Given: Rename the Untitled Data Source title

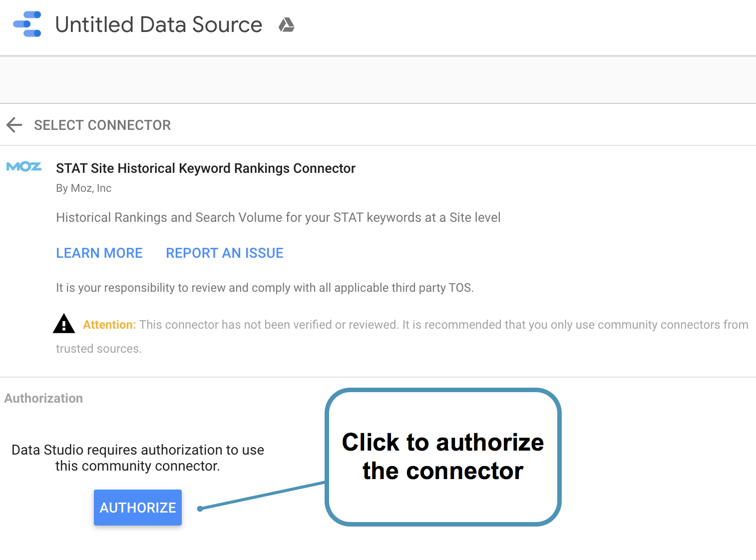Looking at the screenshot, I should click(x=159, y=24).
